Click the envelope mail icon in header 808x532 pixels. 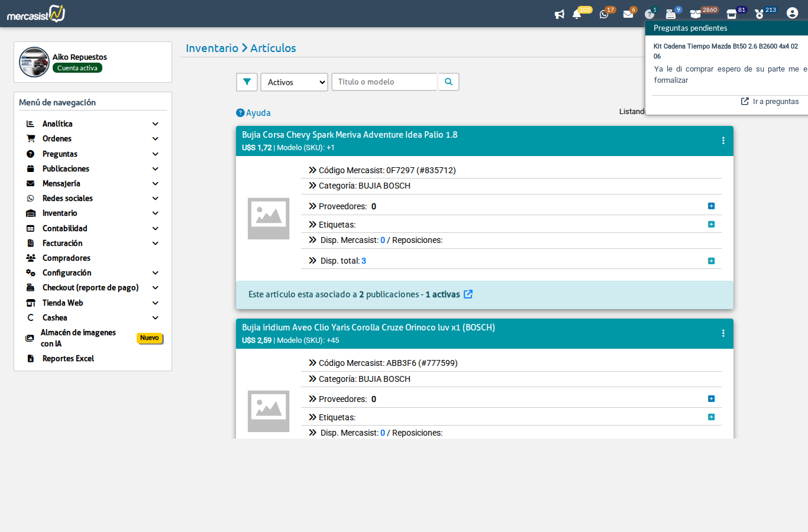point(628,14)
